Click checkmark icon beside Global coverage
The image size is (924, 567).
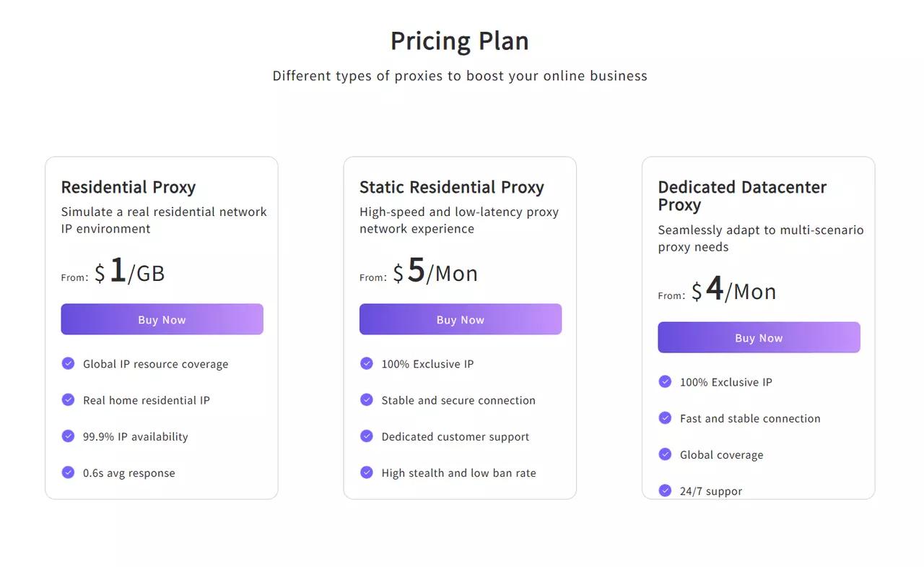point(665,454)
